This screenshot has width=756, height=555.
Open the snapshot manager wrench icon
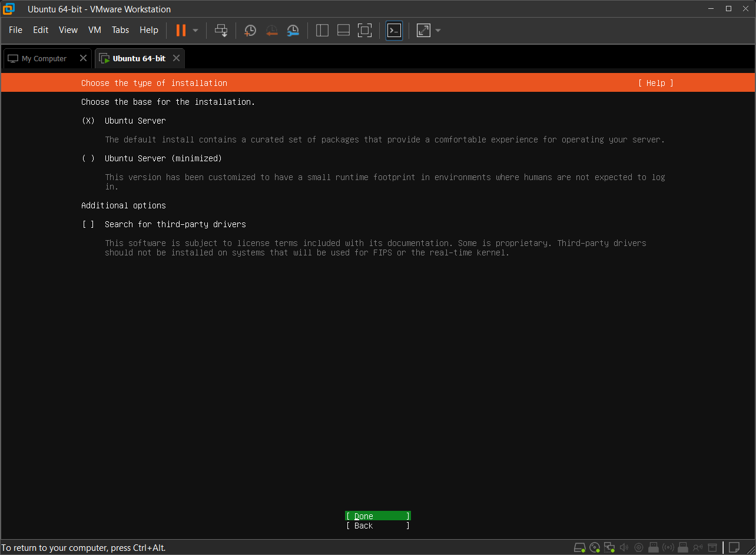click(x=293, y=30)
